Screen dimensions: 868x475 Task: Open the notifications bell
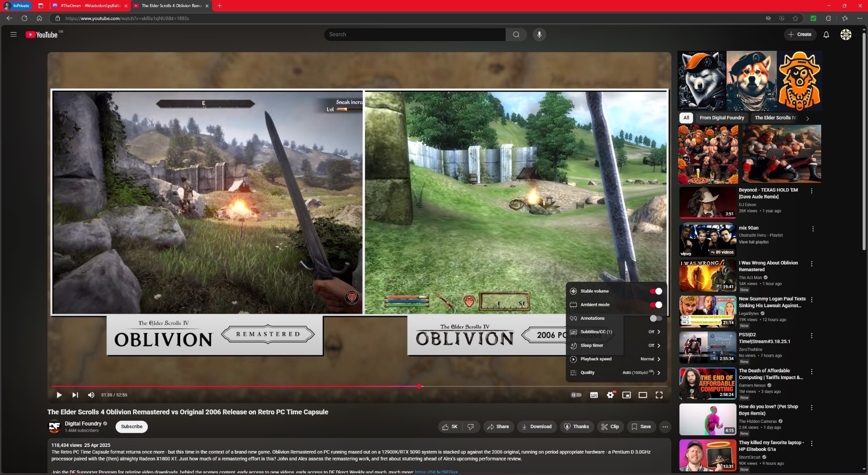point(826,34)
